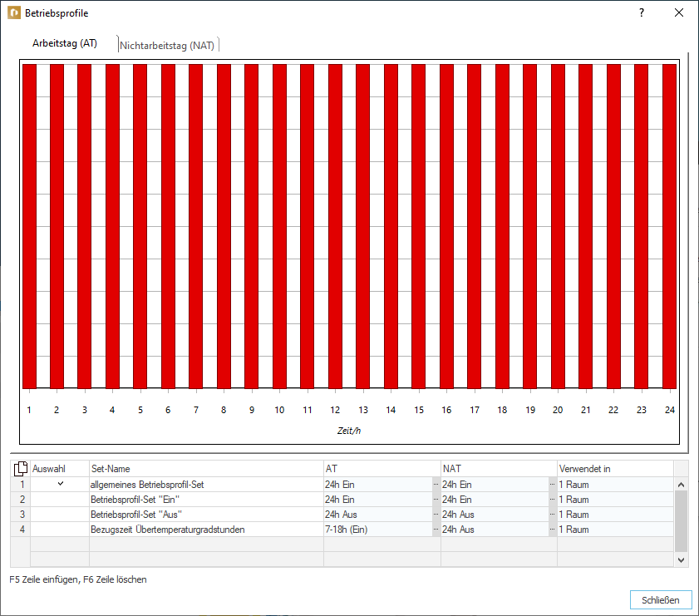The height and width of the screenshot is (616, 699).
Task: Click the Schließen button
Action: click(x=661, y=600)
